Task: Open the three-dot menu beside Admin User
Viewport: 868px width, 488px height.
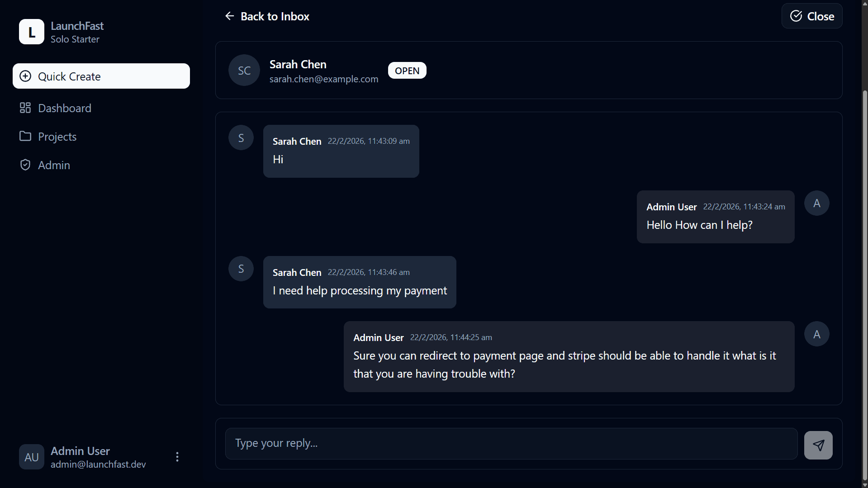Action: pyautogui.click(x=177, y=457)
